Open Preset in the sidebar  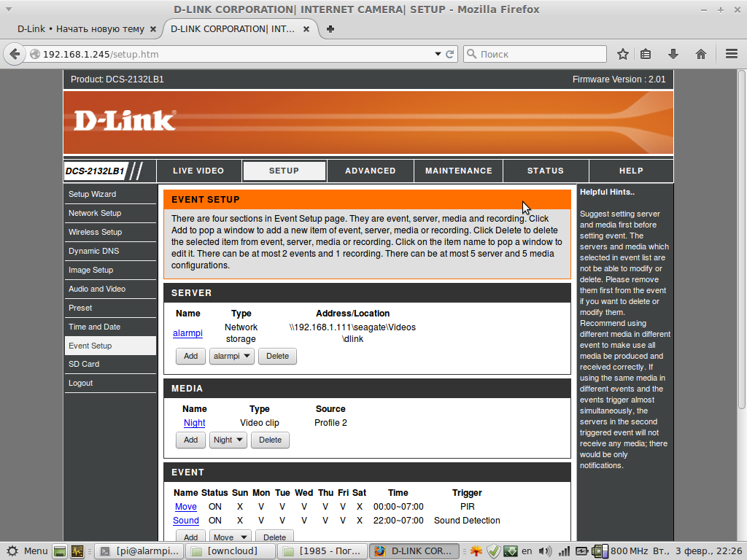click(110, 308)
